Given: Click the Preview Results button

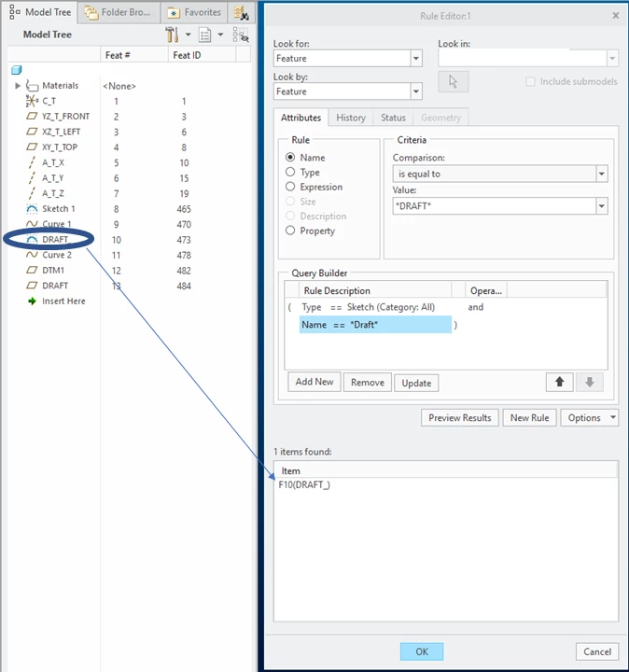Looking at the screenshot, I should 460,417.
